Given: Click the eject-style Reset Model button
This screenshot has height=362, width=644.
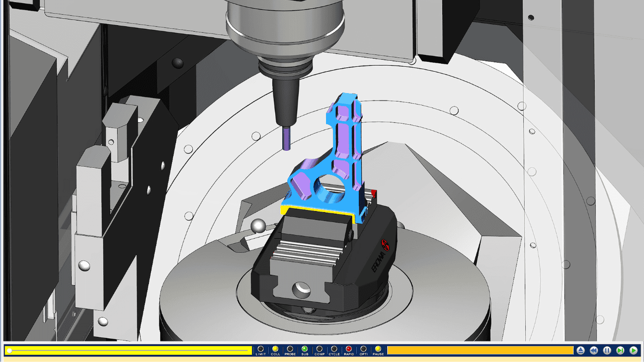Looking at the screenshot, I should tap(581, 350).
